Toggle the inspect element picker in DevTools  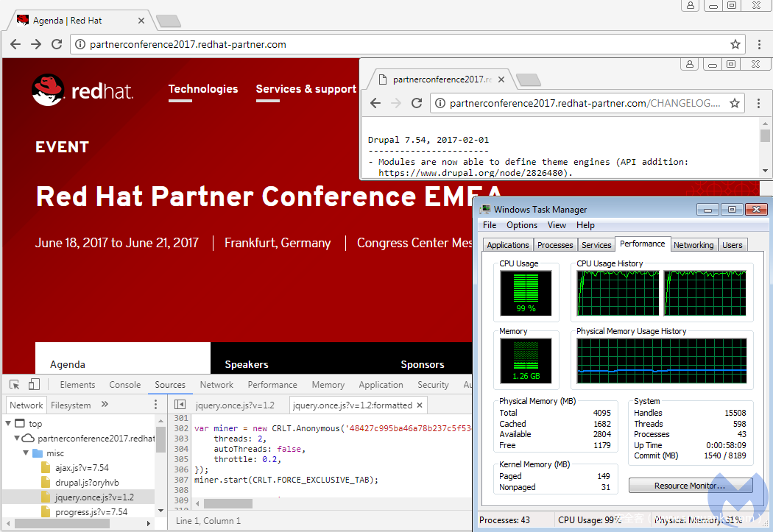click(14, 384)
